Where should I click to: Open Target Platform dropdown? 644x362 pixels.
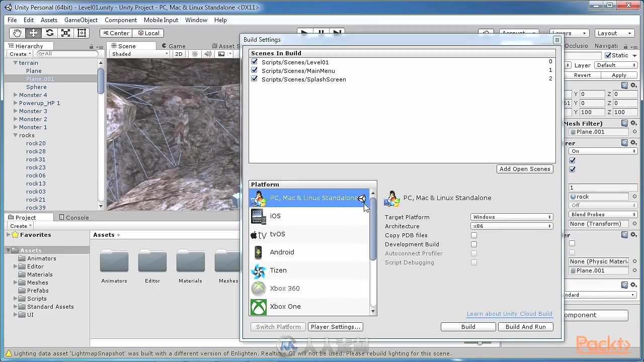point(512,217)
